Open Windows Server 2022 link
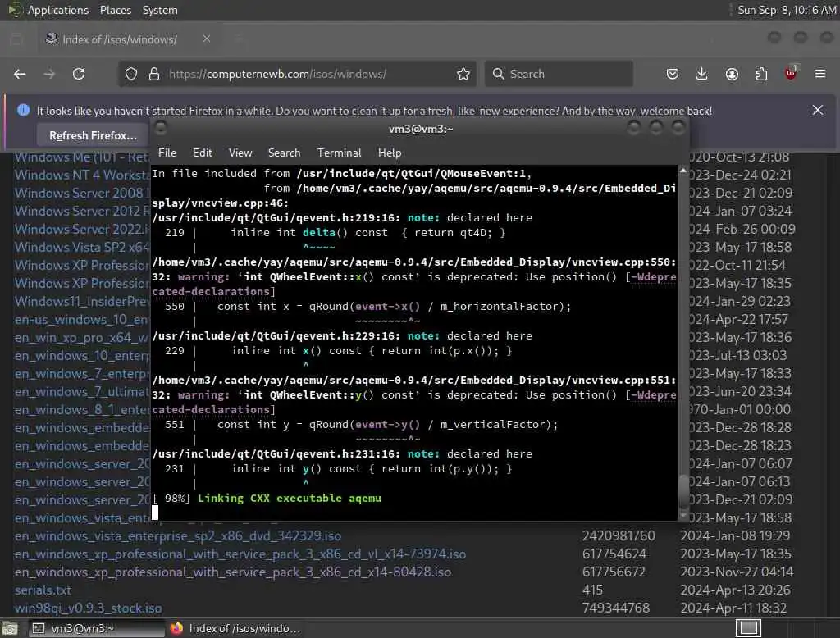This screenshot has height=638, width=840. 82,229
